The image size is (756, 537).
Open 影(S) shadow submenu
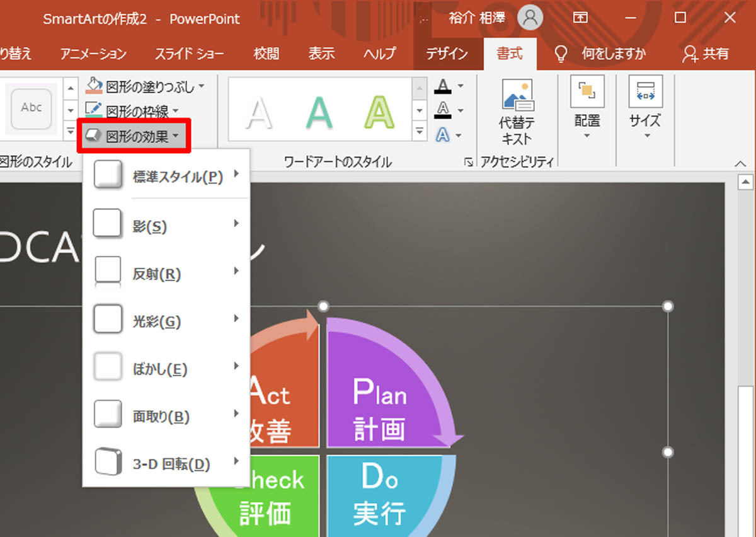point(166,225)
